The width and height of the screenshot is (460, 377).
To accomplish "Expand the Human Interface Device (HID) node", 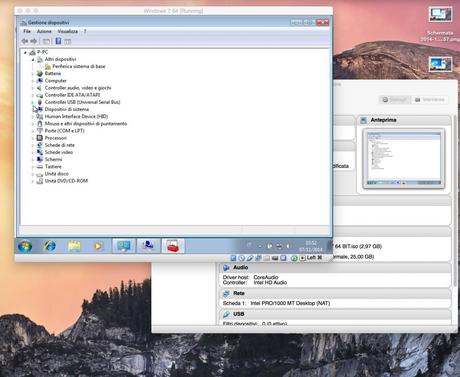I will (33, 116).
